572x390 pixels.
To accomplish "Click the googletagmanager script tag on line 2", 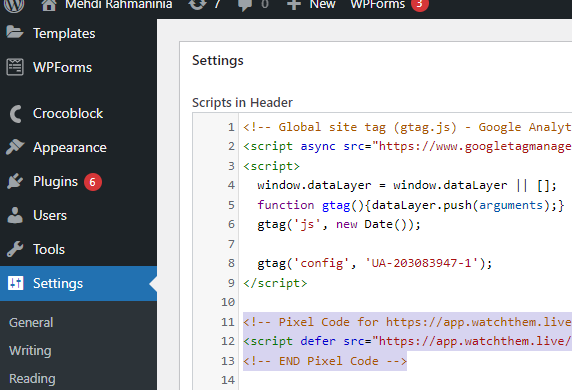I will pos(407,146).
